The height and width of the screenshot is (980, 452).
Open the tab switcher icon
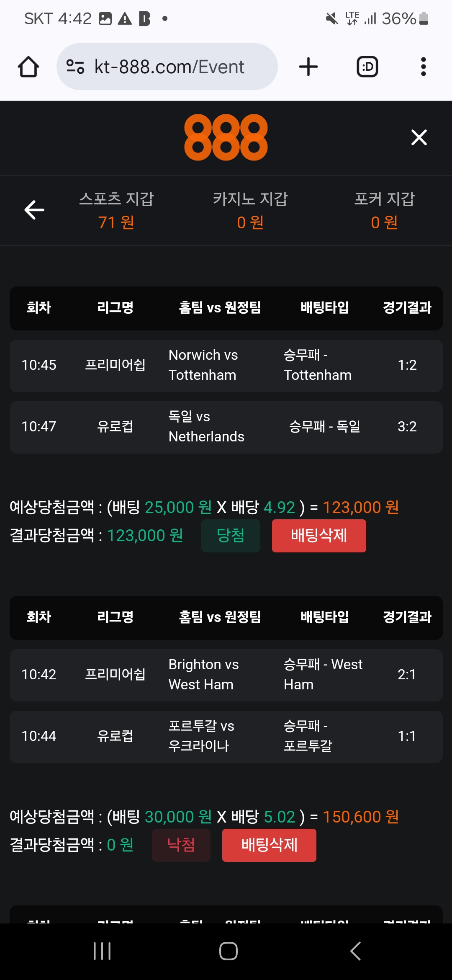point(367,67)
